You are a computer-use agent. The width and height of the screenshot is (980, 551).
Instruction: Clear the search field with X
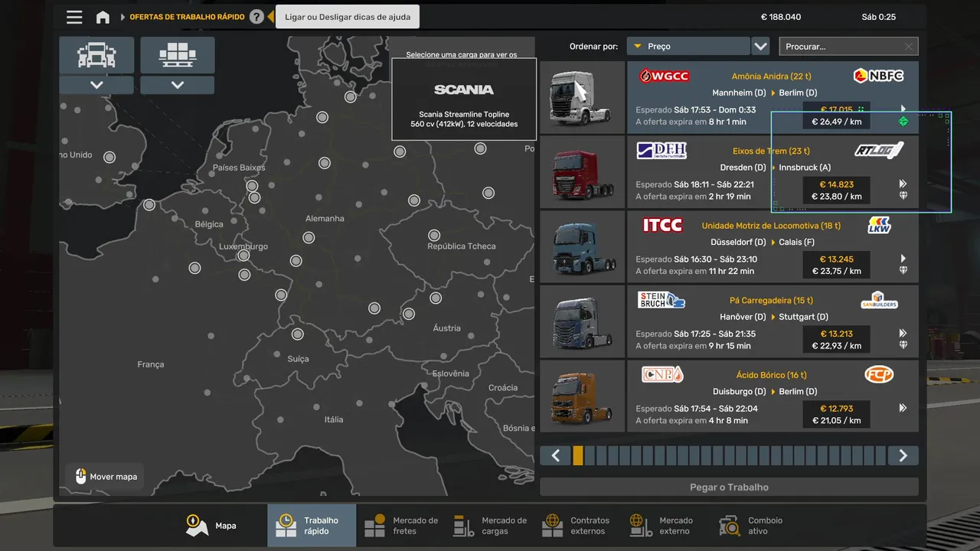(908, 47)
